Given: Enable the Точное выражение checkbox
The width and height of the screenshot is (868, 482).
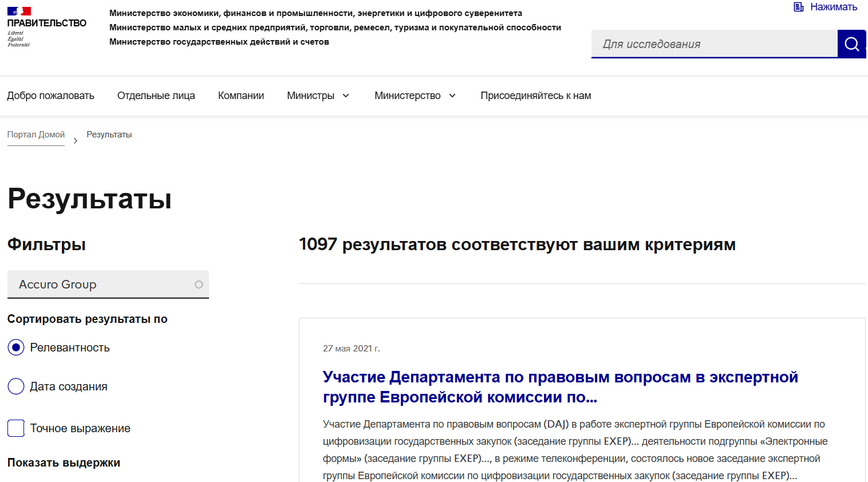Looking at the screenshot, I should coord(15,428).
